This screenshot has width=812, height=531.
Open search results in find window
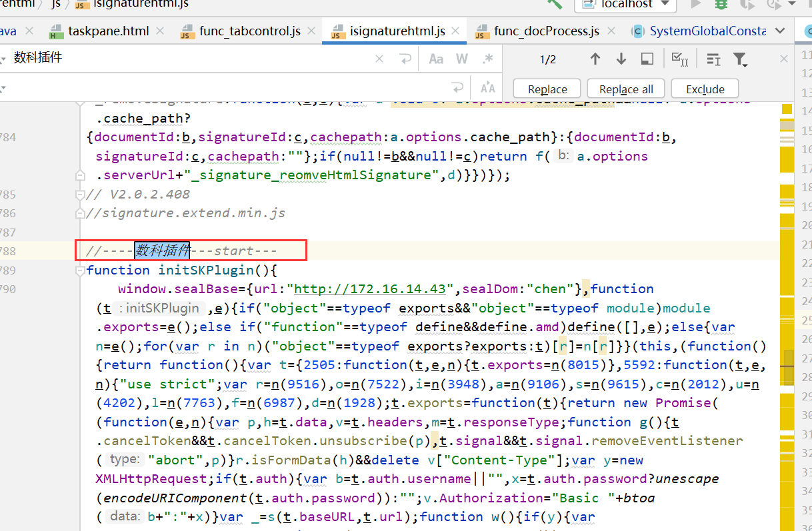pyautogui.click(x=647, y=59)
